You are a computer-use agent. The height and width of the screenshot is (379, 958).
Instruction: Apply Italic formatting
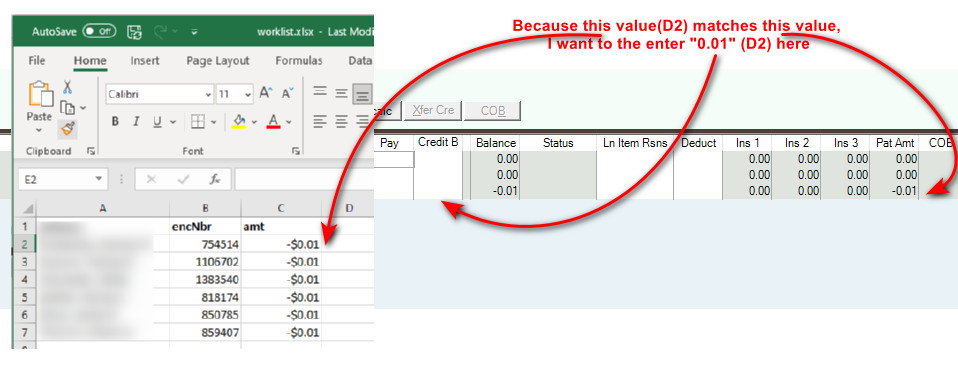pos(136,122)
